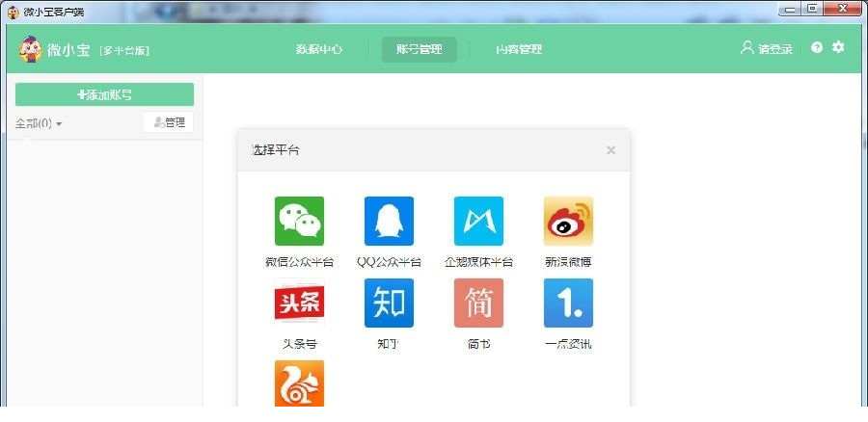Click the 知乎 label
The height and width of the screenshot is (422, 868).
390,344
